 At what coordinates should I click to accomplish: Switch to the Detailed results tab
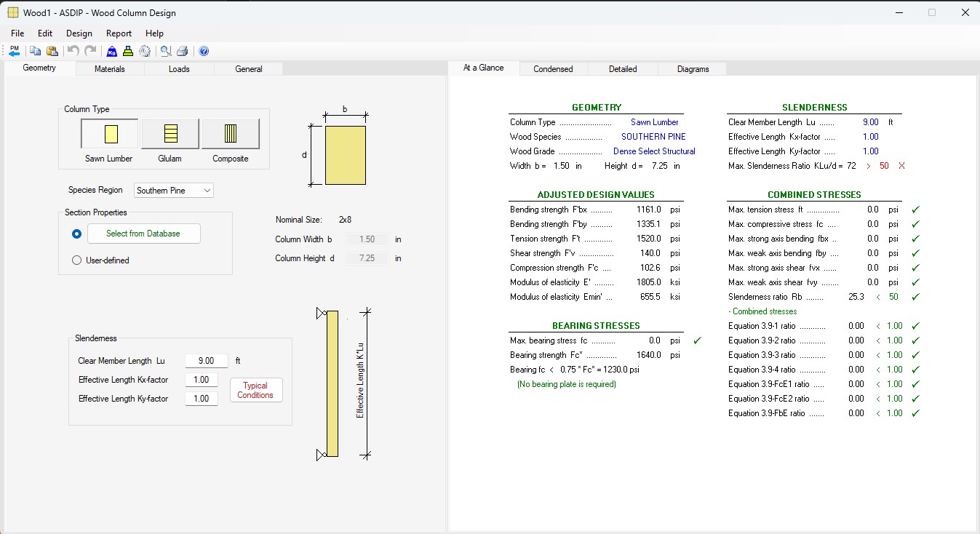point(623,69)
